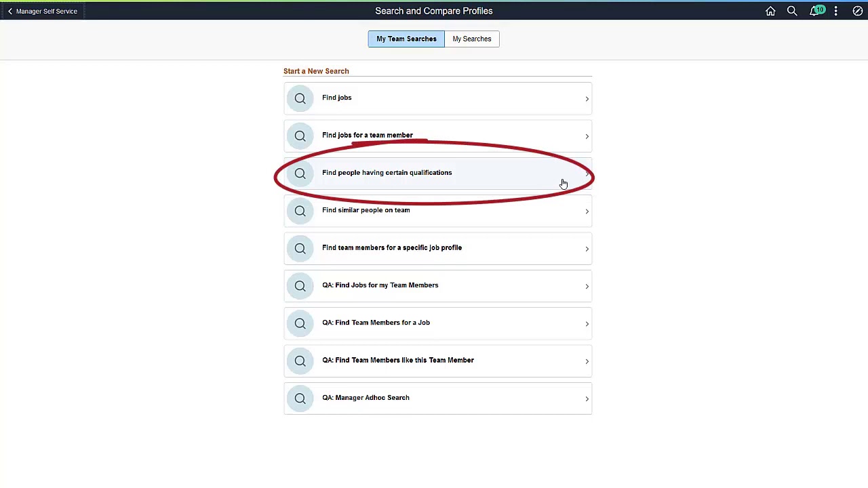
Task: Select 'Find jobs' search text
Action: [x=337, y=98]
